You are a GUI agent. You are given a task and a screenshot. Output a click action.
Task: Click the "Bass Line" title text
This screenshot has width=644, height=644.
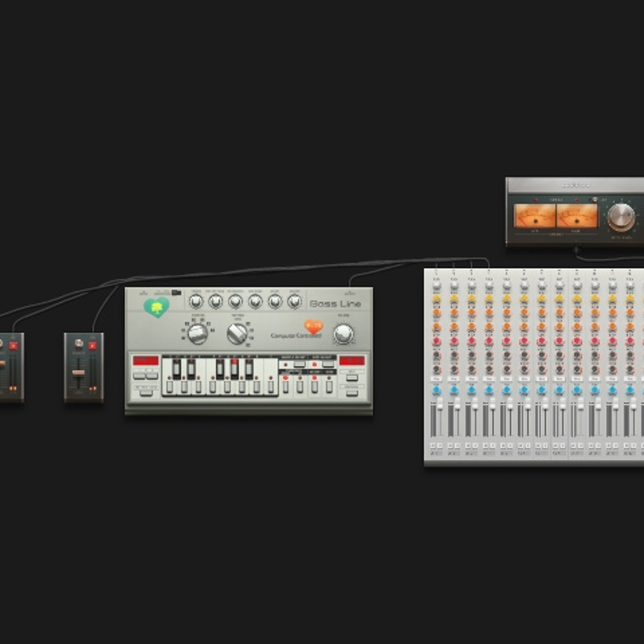[x=335, y=304]
